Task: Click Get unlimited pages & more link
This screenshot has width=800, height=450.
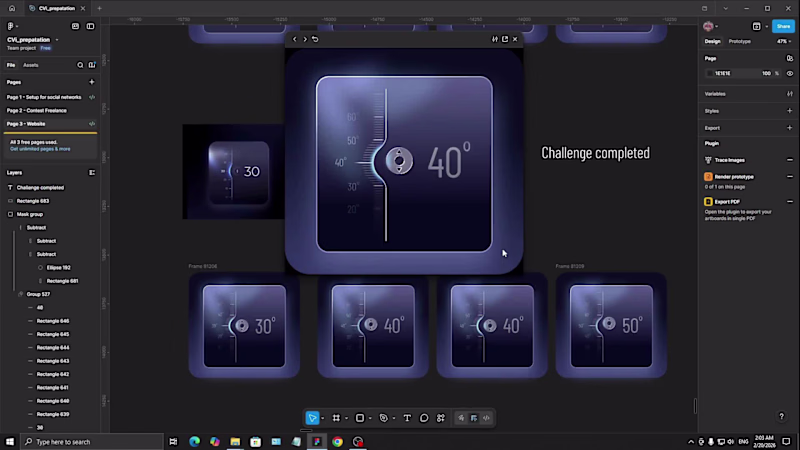Action: pos(40,149)
